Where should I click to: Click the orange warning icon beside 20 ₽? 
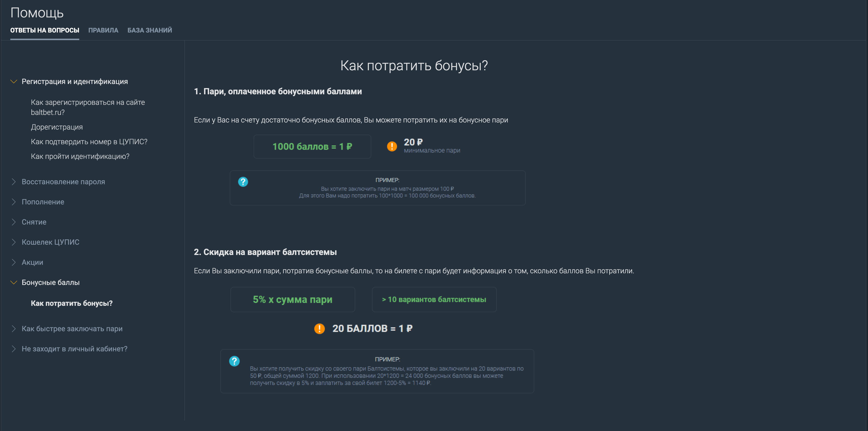click(392, 146)
